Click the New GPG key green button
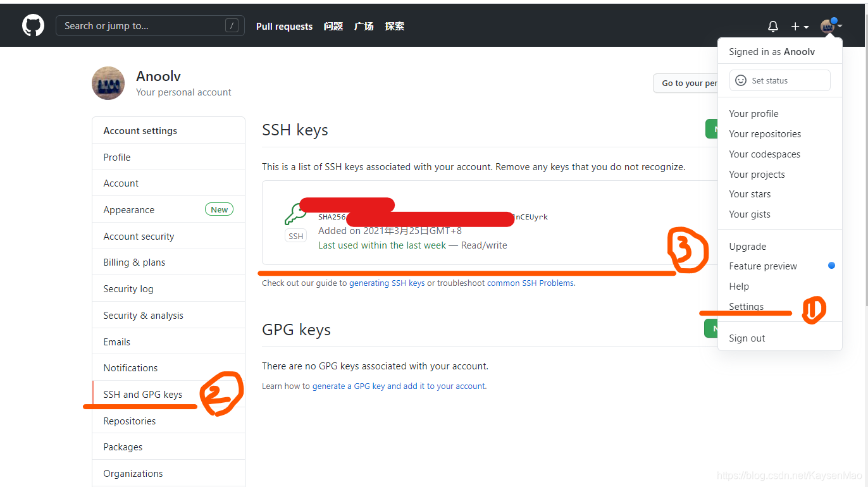 point(712,328)
